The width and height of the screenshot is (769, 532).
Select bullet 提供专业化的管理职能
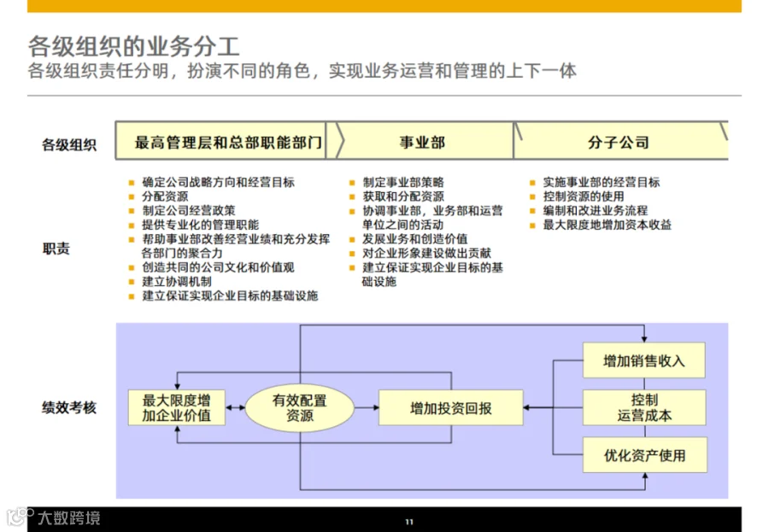tap(201, 225)
